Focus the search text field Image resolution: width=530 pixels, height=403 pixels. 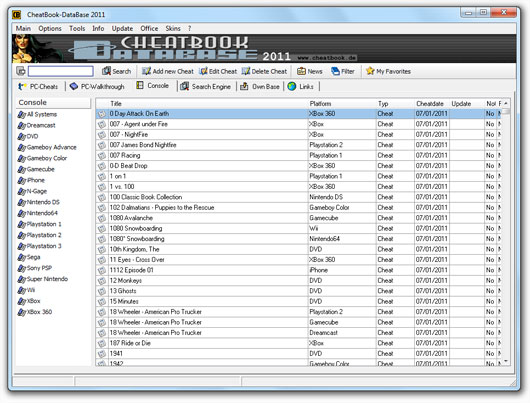tap(61, 71)
